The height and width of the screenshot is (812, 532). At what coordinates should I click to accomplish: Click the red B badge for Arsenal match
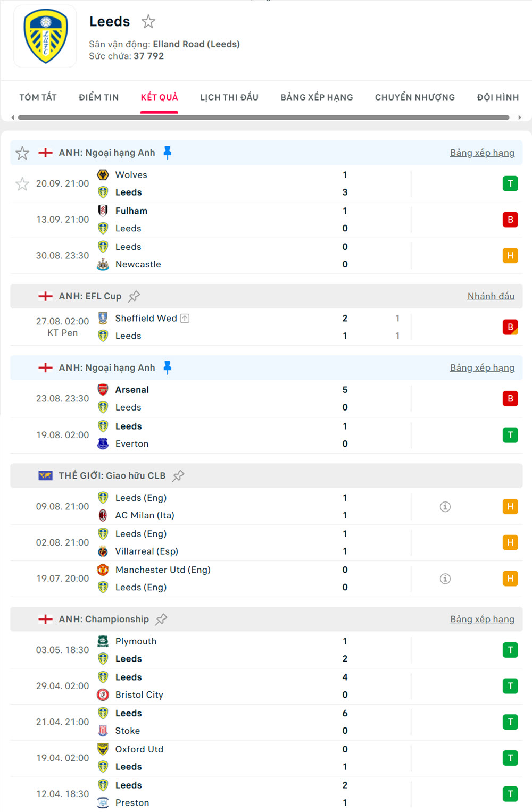[510, 399]
